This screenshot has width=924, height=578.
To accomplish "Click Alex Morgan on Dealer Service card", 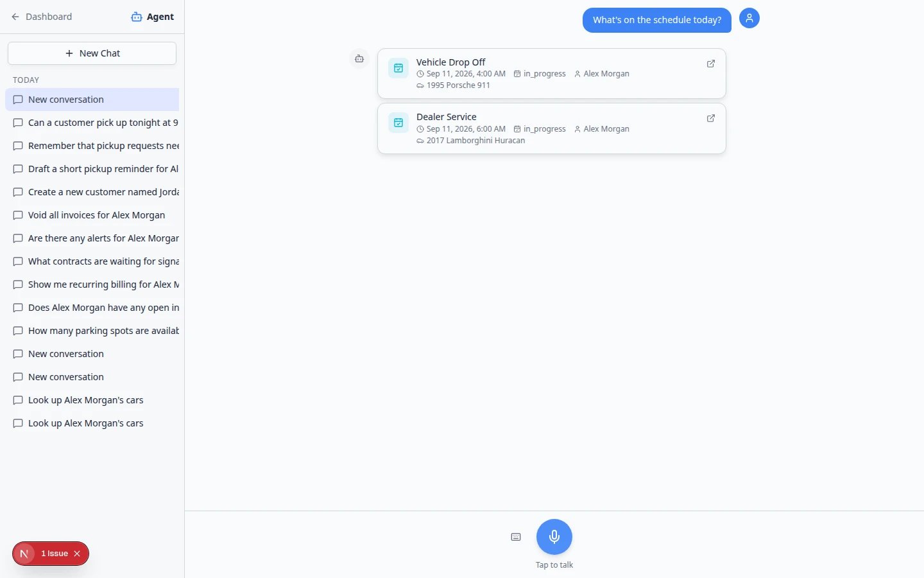I will click(606, 129).
